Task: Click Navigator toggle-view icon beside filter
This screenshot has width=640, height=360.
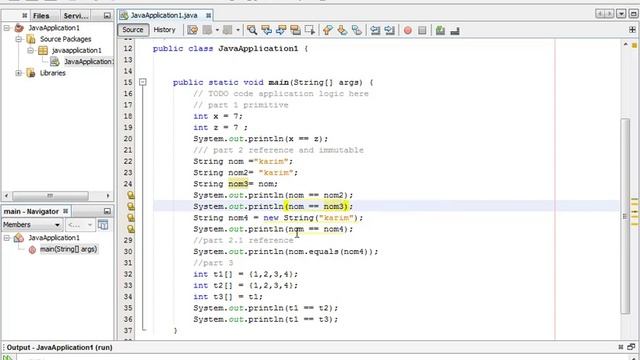Action: coord(103,225)
